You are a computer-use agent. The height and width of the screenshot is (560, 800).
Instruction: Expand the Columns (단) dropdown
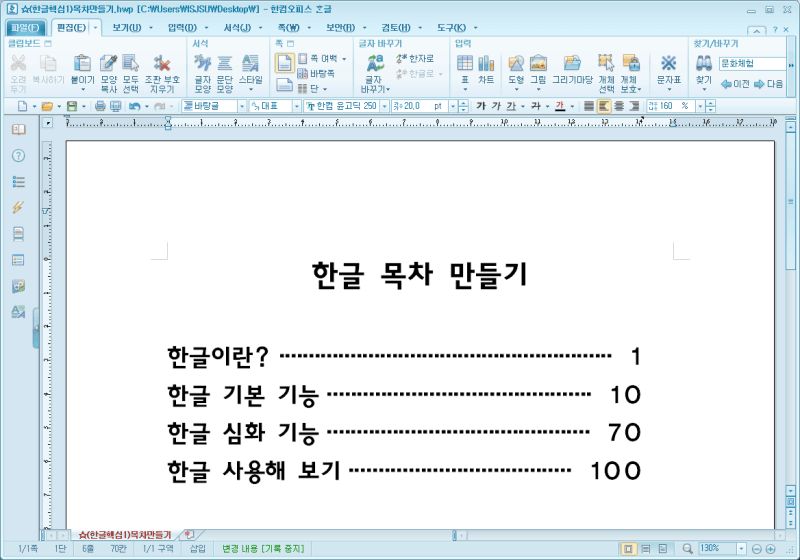point(325,89)
